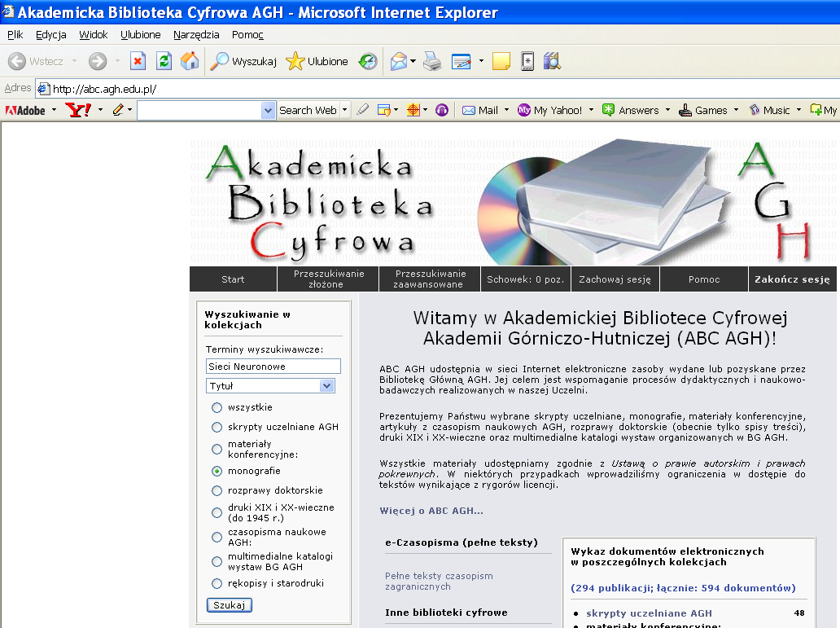Click the Szukaj search button
Screen dimensions: 840x628
(230, 605)
